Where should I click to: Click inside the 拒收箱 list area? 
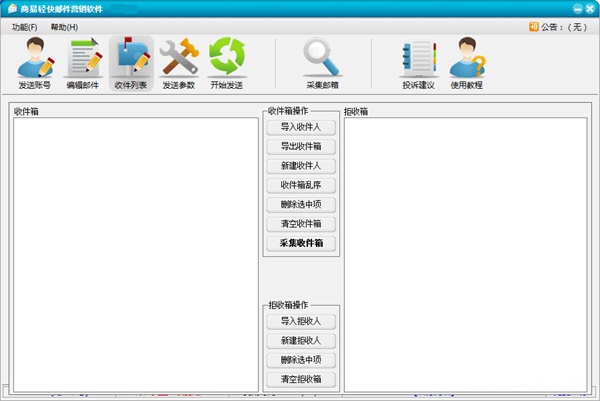[x=466, y=254]
